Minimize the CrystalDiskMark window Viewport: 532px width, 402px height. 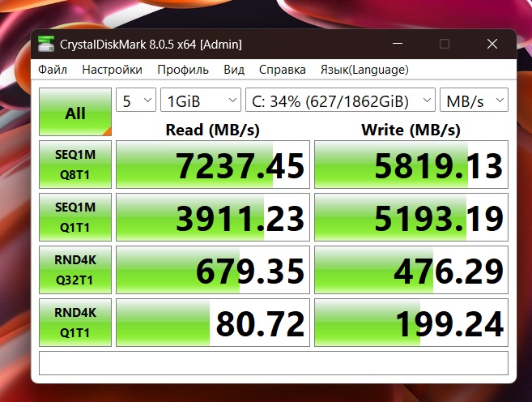point(398,44)
